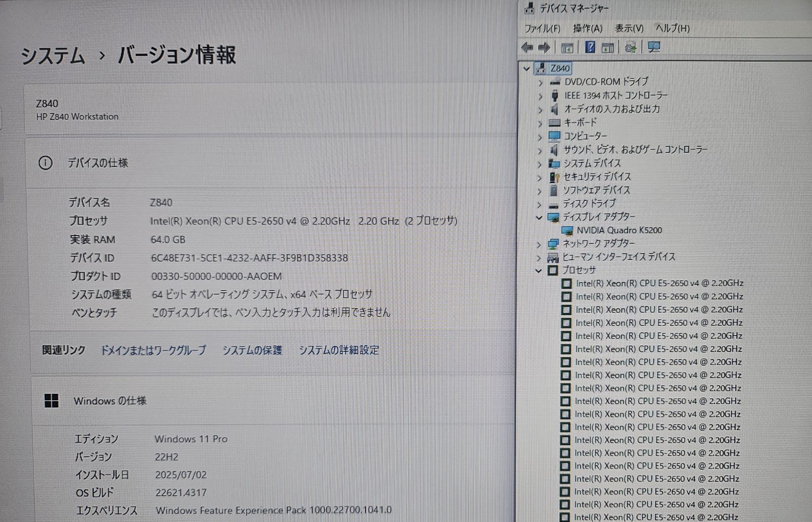Viewport: 812px width, 522px height.
Task: Select the ディスプレイ アダプター tree label
Action: tap(599, 217)
